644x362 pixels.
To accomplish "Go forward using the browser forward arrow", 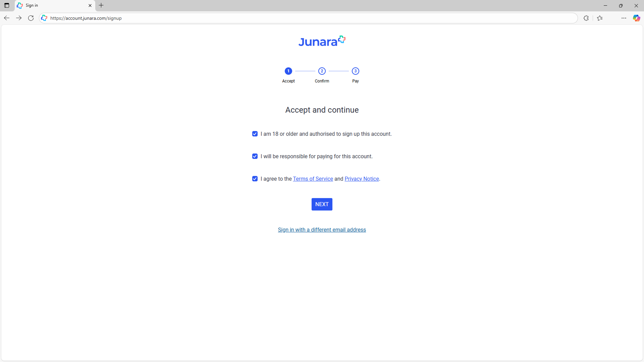I will click(x=19, y=18).
